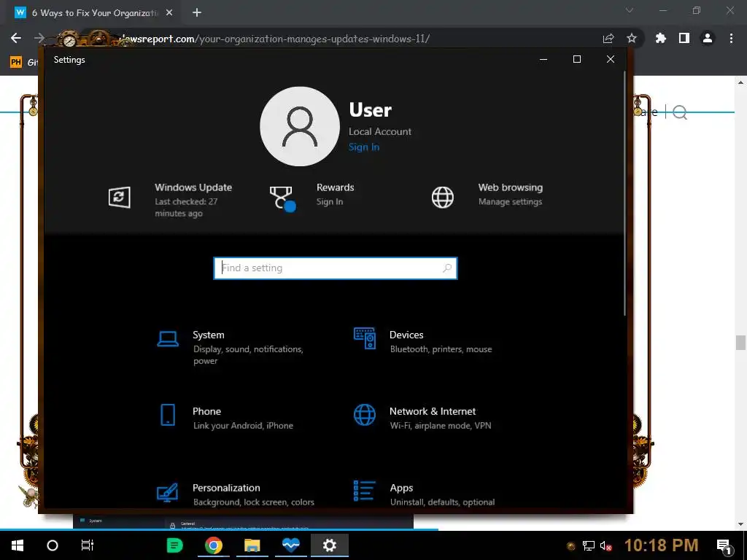747x560 pixels.
Task: Open the heartbeat monitor app on taskbar
Action: point(290,545)
